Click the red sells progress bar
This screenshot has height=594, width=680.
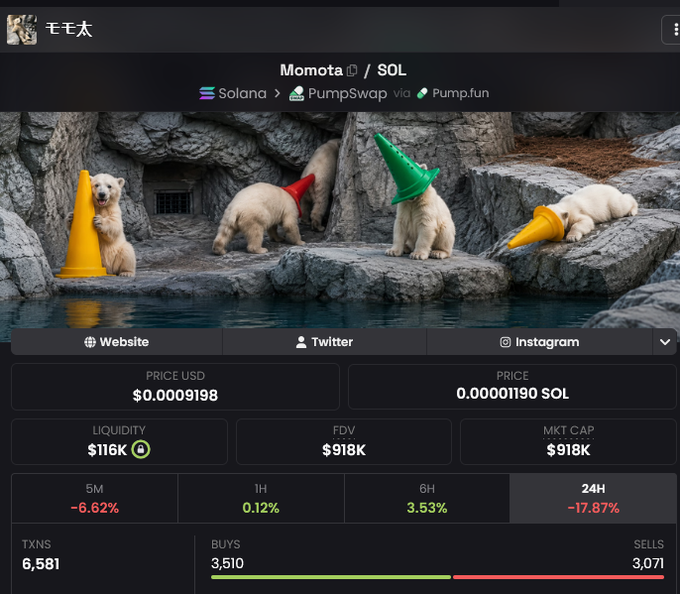[559, 577]
